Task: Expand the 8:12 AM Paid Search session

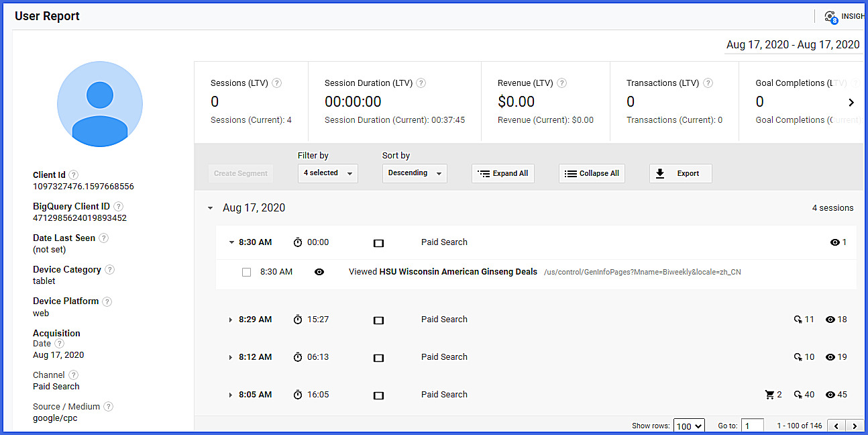Action: (231, 356)
